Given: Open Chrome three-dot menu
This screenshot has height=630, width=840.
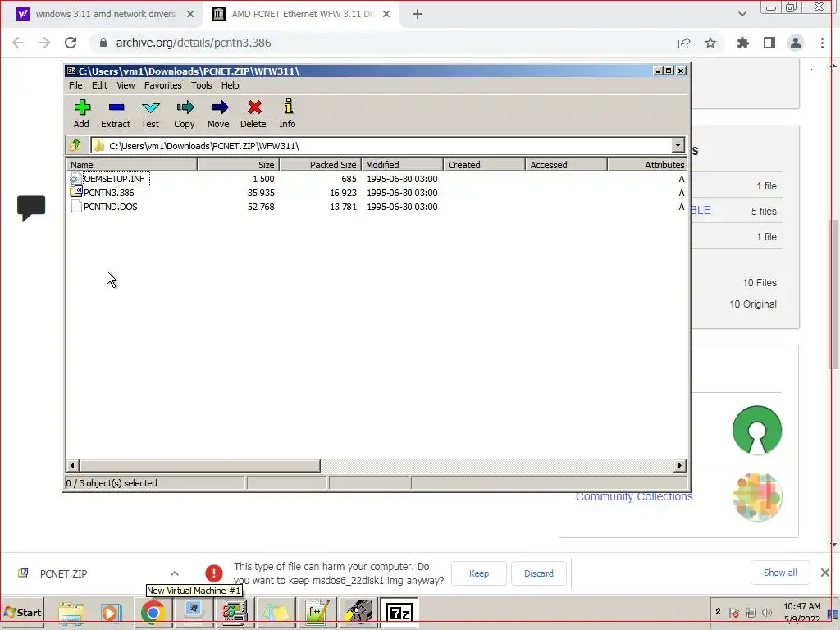Looking at the screenshot, I should 822,43.
